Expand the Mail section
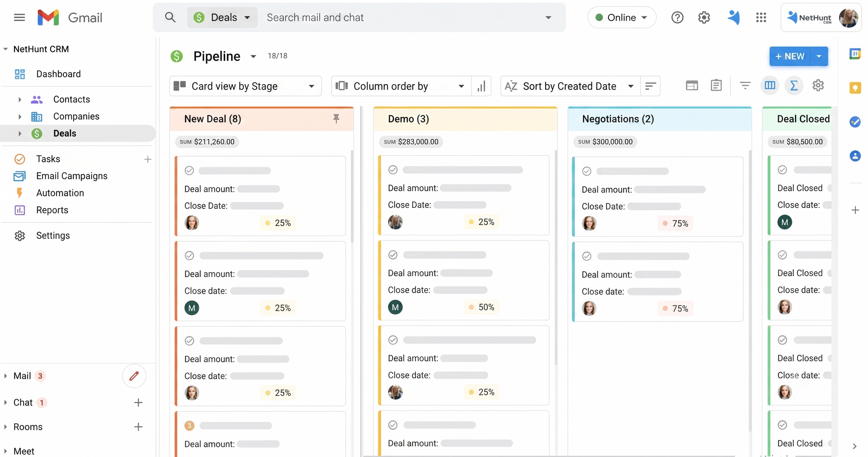Viewport: 868px width, 457px height. click(x=5, y=376)
